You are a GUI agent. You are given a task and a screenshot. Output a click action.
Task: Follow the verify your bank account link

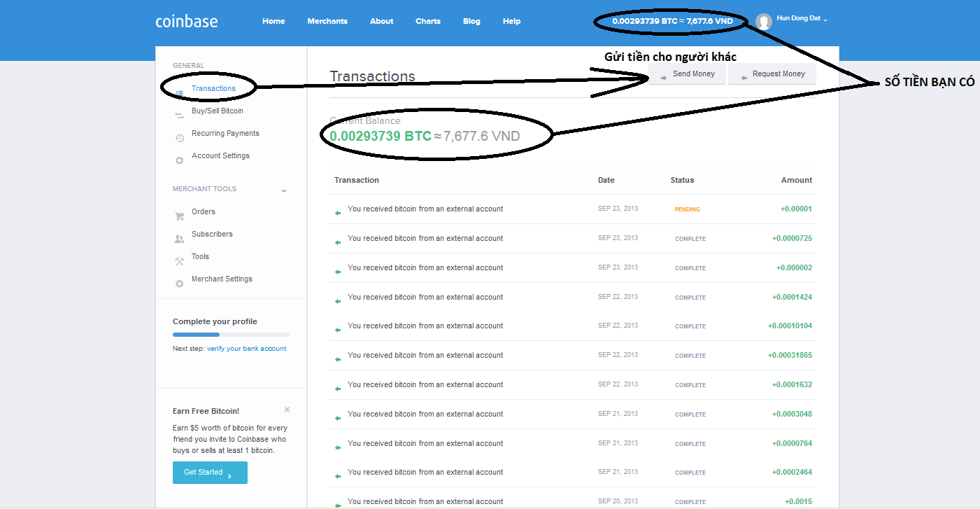point(246,349)
